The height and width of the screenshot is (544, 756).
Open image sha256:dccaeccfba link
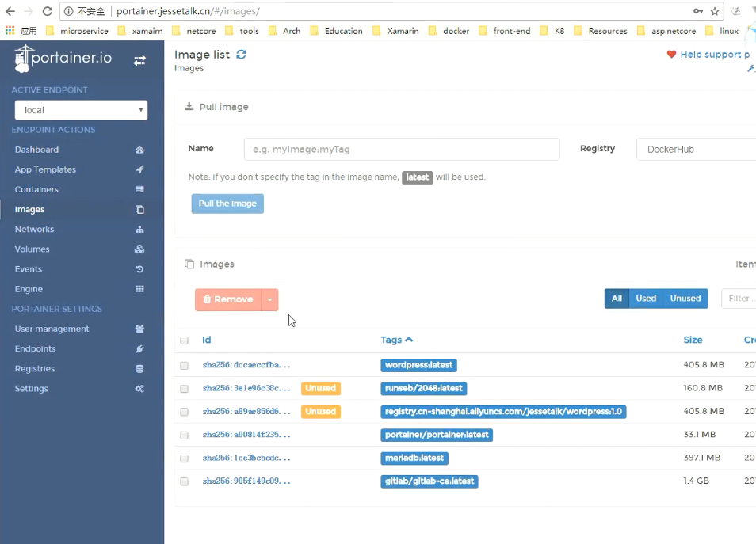(246, 365)
